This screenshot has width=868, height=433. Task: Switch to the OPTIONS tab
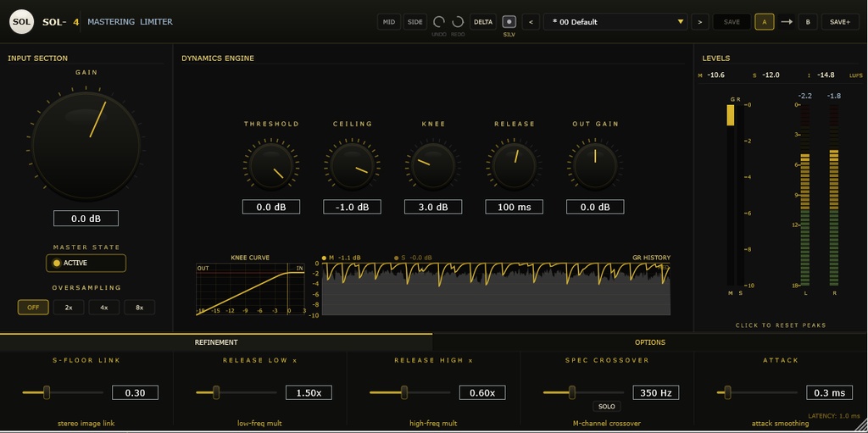650,342
